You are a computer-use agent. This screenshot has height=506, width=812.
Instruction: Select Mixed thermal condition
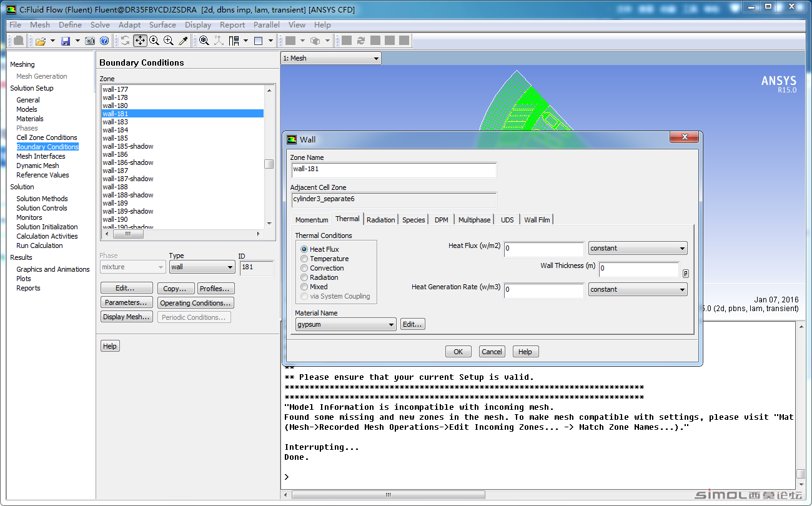(305, 287)
